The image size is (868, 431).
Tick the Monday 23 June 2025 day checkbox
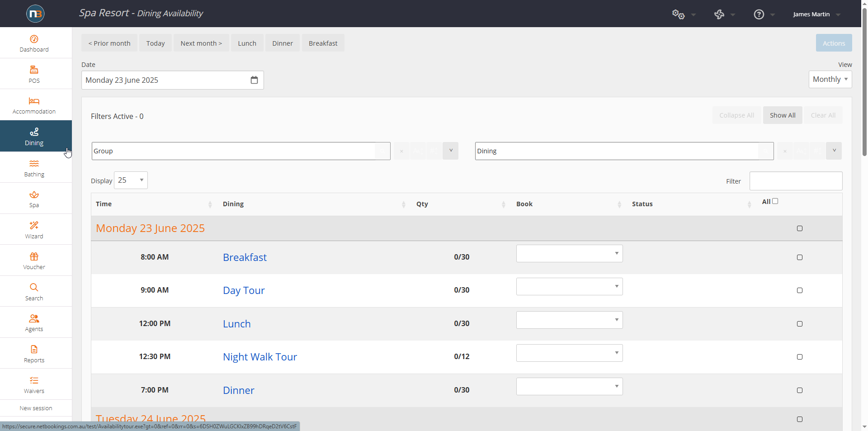coord(799,228)
